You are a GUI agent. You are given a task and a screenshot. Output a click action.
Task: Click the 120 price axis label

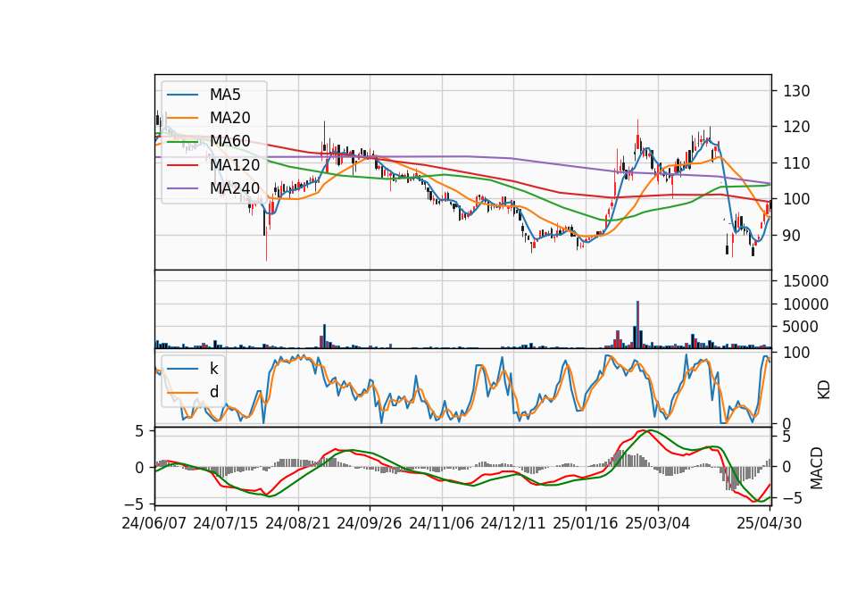point(796,127)
